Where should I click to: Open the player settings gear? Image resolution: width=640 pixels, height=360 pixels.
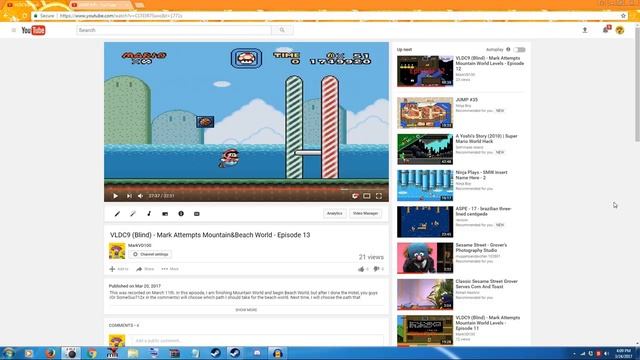click(x=355, y=196)
